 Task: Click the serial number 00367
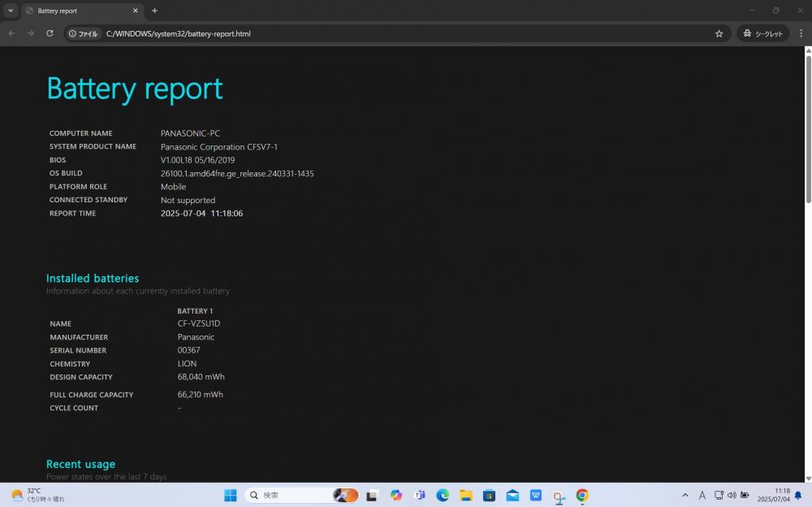(189, 350)
